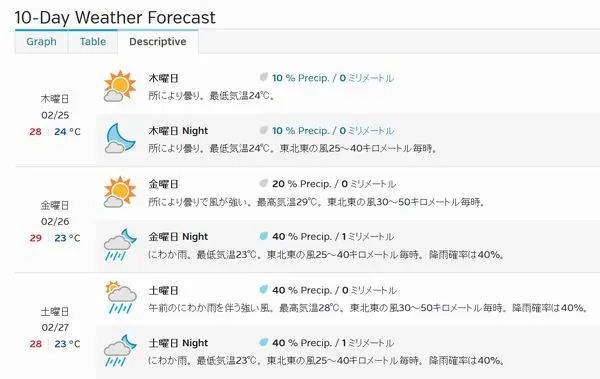Select the 金曜日 02/26 date cell
The height and width of the screenshot is (379, 600).
tap(55, 221)
